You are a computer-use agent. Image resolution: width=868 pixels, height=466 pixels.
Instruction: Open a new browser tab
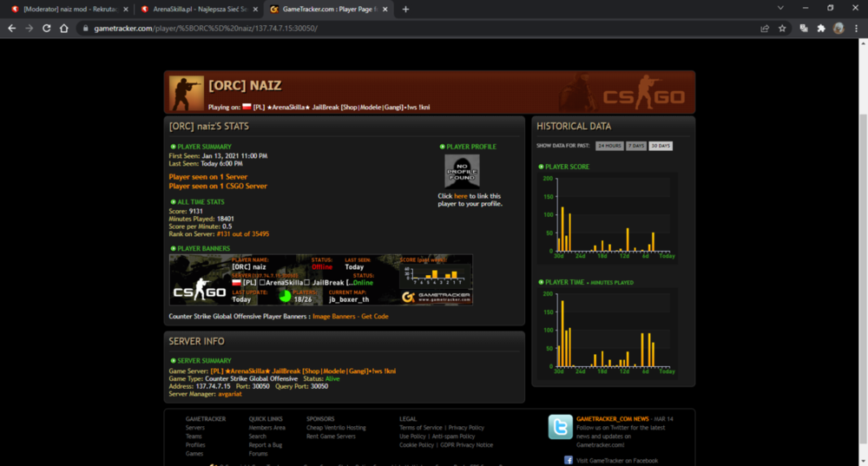[x=405, y=9]
